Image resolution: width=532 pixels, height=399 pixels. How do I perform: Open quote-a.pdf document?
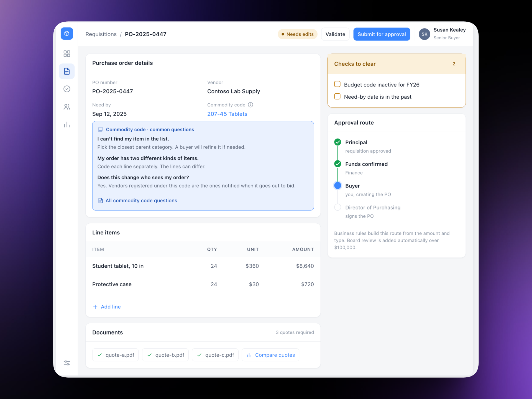115,355
